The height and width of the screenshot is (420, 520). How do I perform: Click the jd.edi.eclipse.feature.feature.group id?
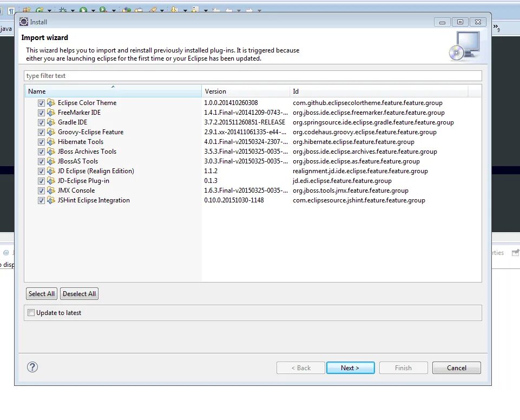pos(342,181)
